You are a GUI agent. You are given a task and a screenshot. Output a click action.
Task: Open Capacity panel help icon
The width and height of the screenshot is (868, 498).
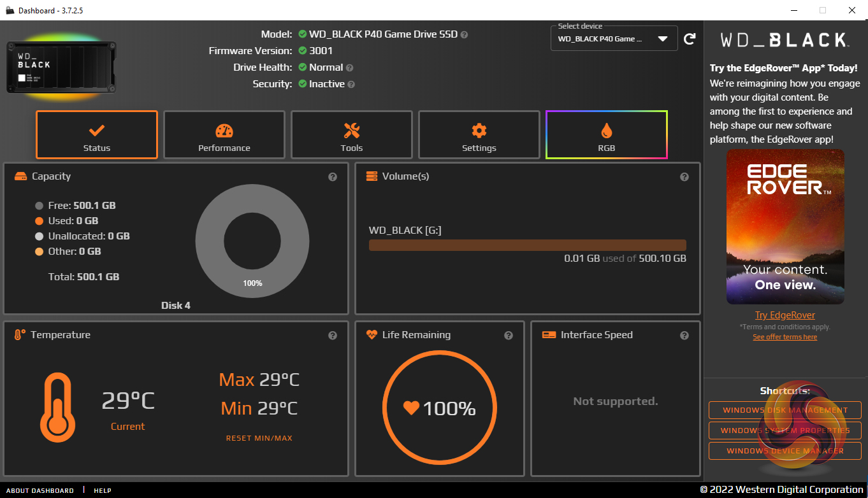333,177
